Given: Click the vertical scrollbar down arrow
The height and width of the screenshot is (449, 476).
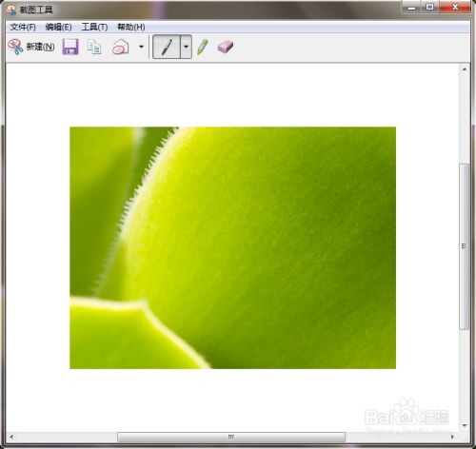Looking at the screenshot, I should pyautogui.click(x=465, y=425).
